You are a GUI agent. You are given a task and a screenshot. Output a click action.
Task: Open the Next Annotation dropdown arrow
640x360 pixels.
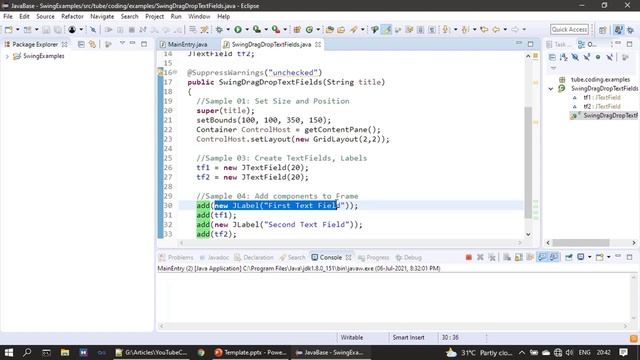tap(456, 29)
